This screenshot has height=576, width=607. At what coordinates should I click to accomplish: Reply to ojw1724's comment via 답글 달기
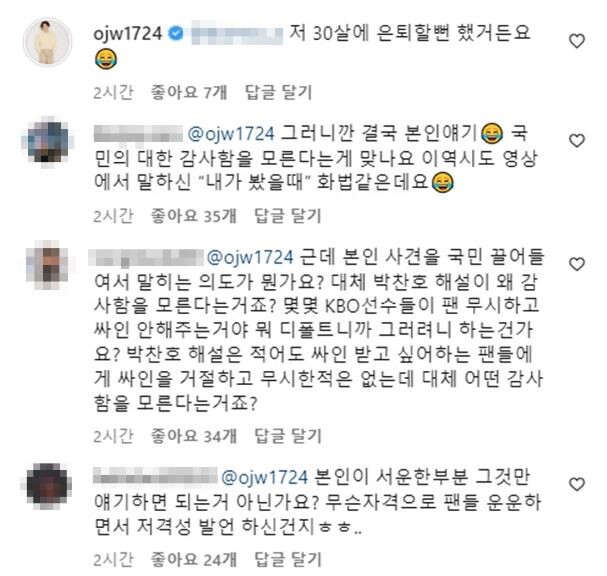coord(279,93)
